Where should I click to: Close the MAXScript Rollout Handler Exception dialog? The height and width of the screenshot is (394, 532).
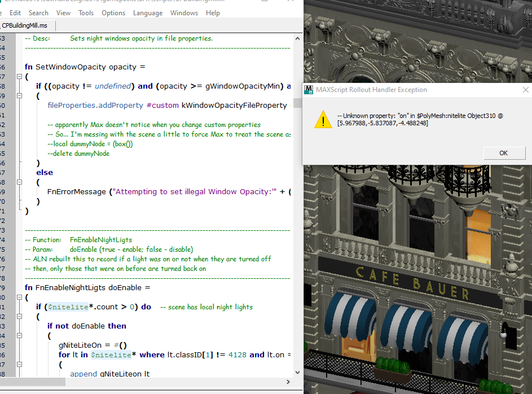point(525,90)
